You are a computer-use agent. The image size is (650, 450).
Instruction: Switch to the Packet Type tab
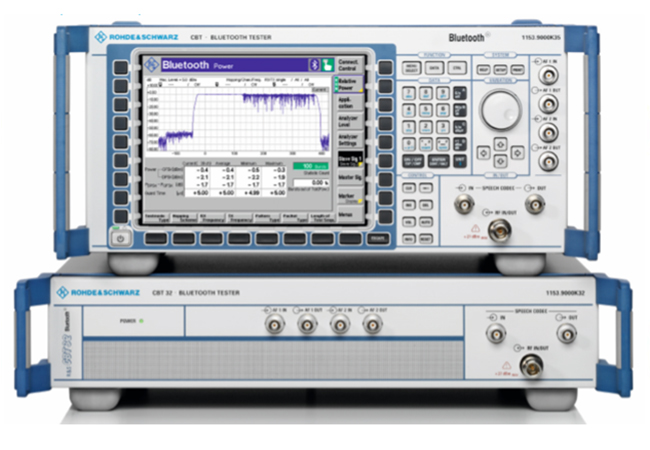(294, 218)
